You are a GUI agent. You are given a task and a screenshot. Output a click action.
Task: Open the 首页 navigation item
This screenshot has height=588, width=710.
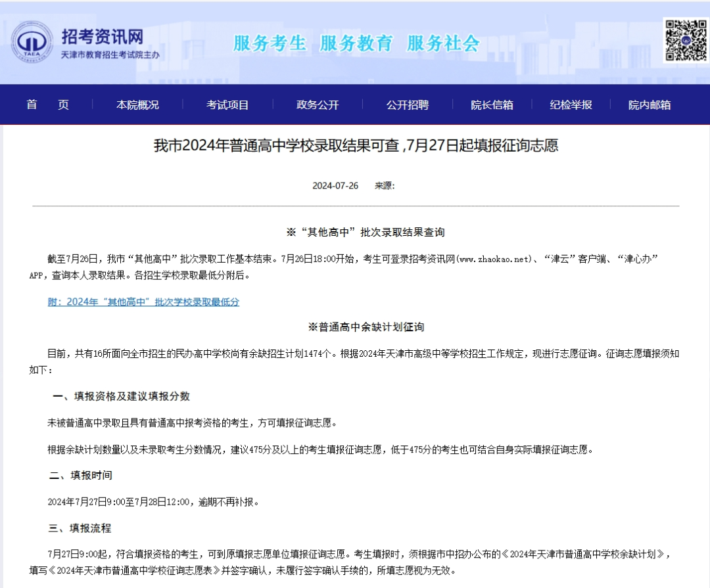[47, 104]
